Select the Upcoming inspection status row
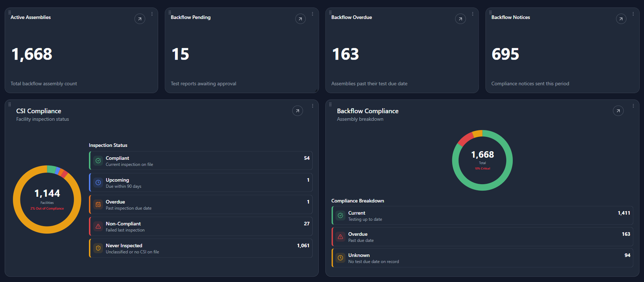 tap(201, 183)
